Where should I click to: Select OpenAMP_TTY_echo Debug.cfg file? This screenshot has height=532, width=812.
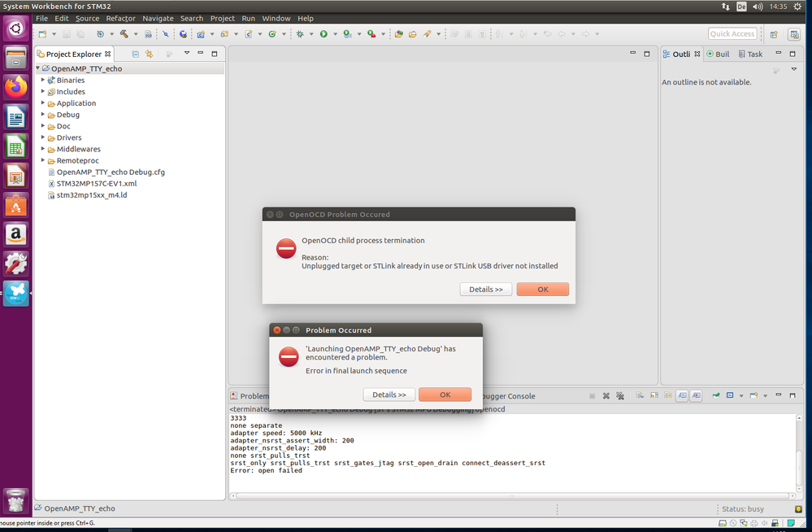pos(106,172)
